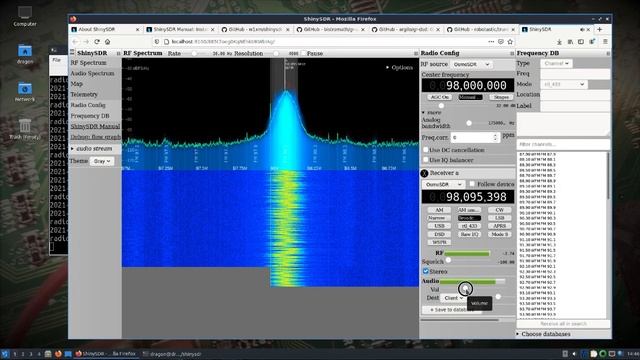Uncheck the Stereo checkbox
This screenshot has height=360, width=640.
pyautogui.click(x=425, y=271)
